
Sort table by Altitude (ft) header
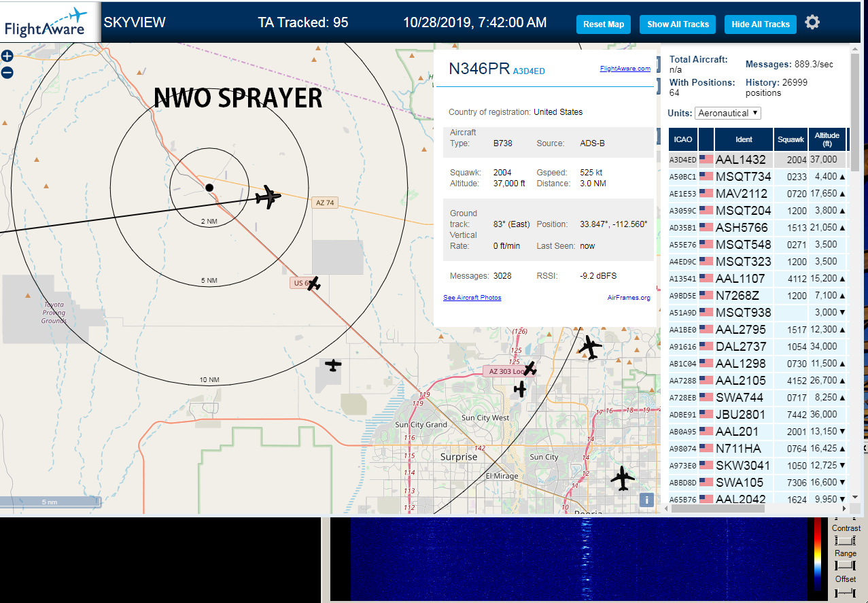828,139
